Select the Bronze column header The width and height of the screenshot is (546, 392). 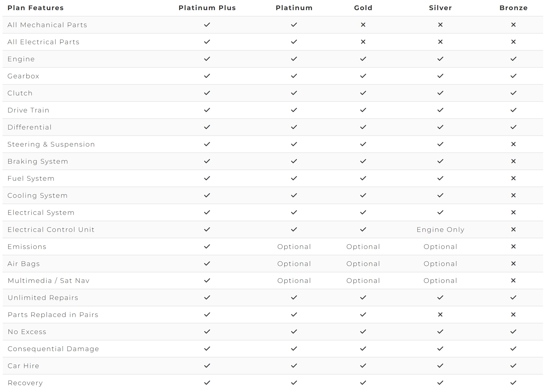pyautogui.click(x=513, y=8)
